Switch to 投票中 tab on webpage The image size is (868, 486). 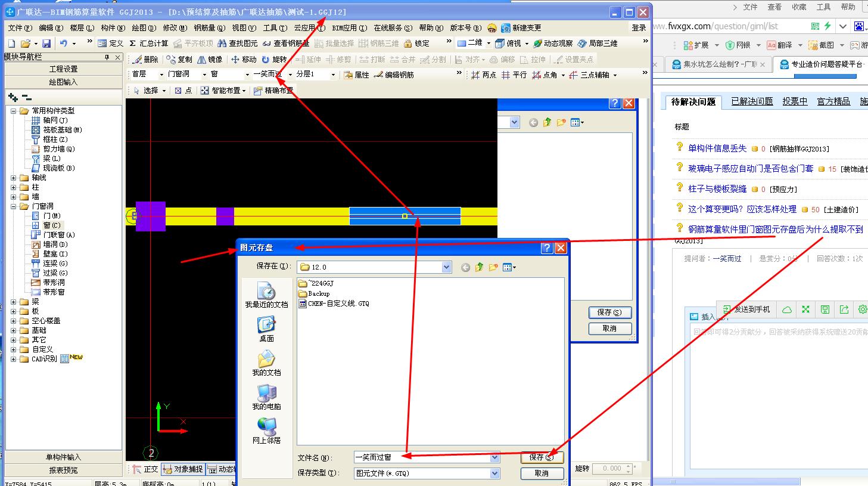(795, 102)
